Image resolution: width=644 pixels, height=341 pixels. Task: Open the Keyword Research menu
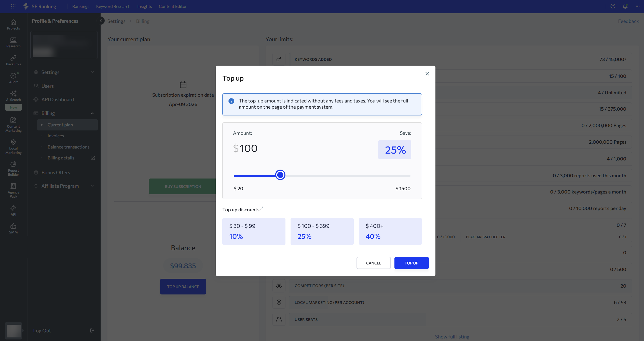pyautogui.click(x=113, y=6)
